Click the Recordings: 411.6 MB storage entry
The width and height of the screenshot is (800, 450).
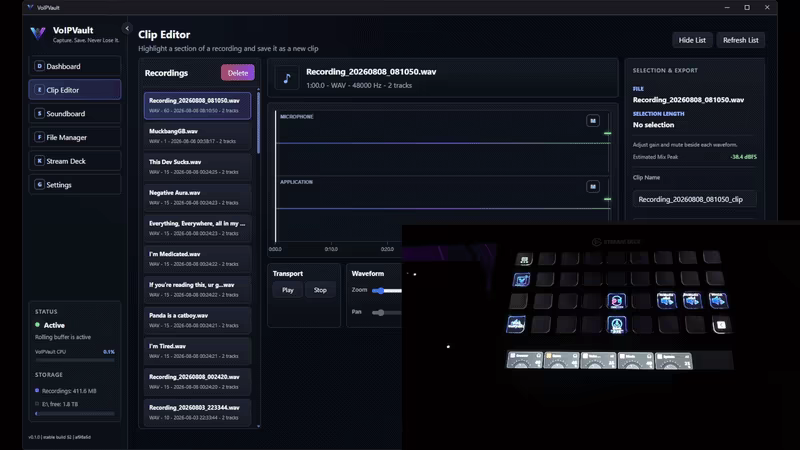[65, 391]
